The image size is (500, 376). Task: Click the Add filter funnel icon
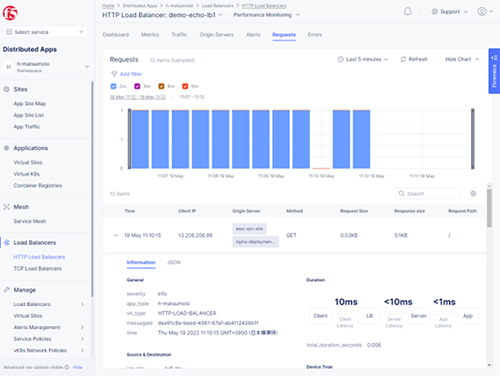(114, 74)
